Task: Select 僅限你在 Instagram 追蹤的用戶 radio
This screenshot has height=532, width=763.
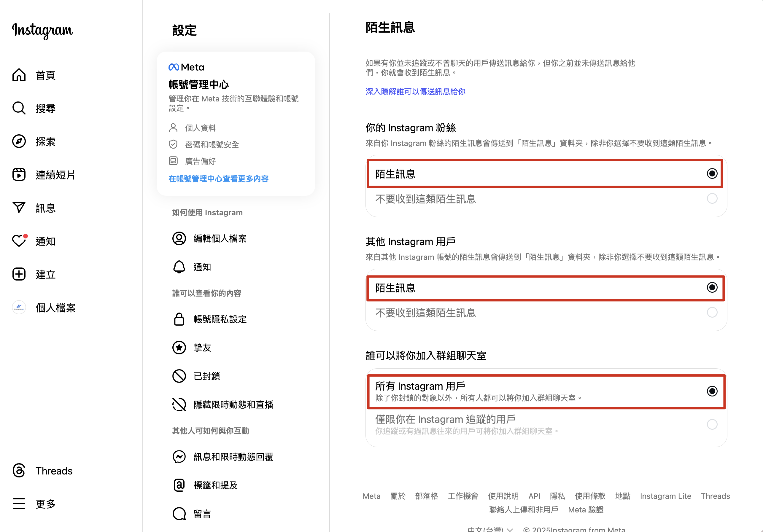Action: point(712,424)
